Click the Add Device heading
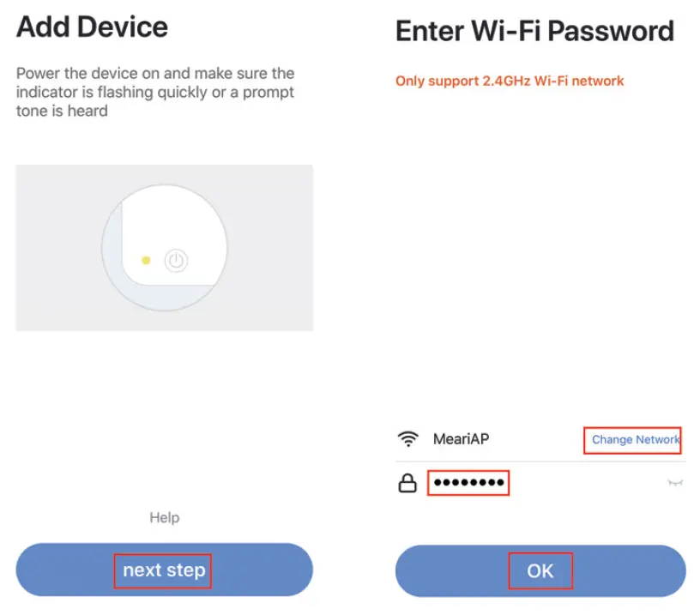 coord(92,27)
